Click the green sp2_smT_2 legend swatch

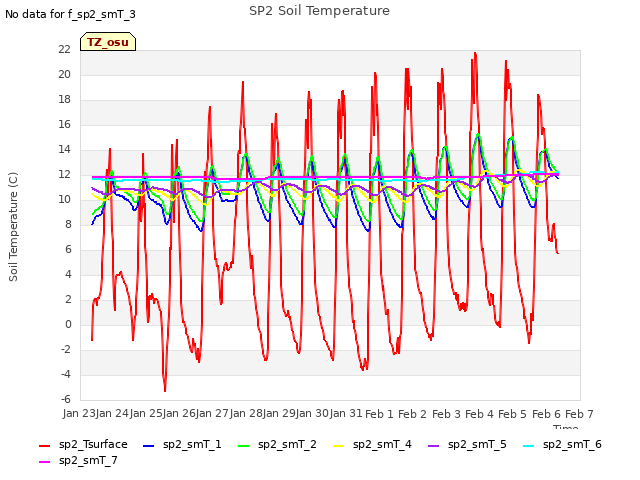click(243, 446)
